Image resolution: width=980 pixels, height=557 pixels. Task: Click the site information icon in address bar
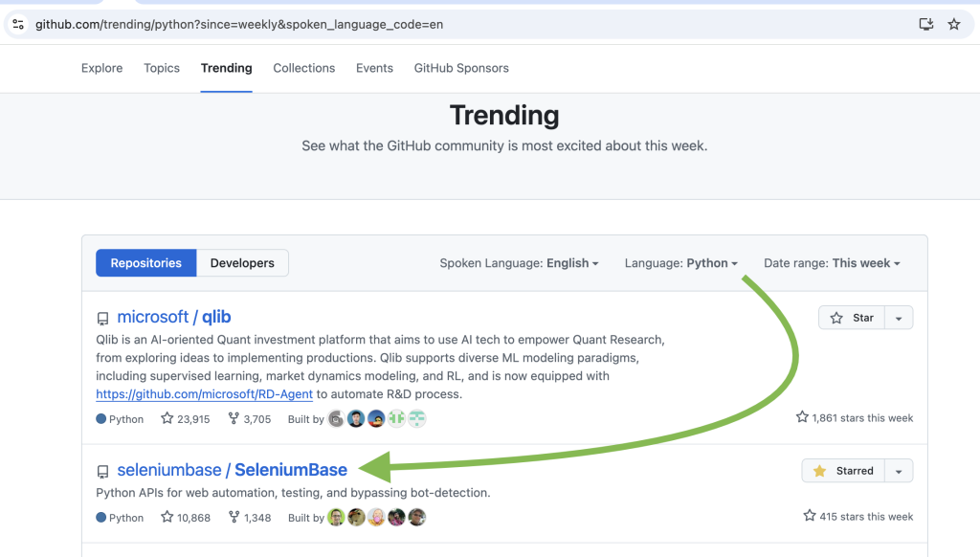coord(18,24)
